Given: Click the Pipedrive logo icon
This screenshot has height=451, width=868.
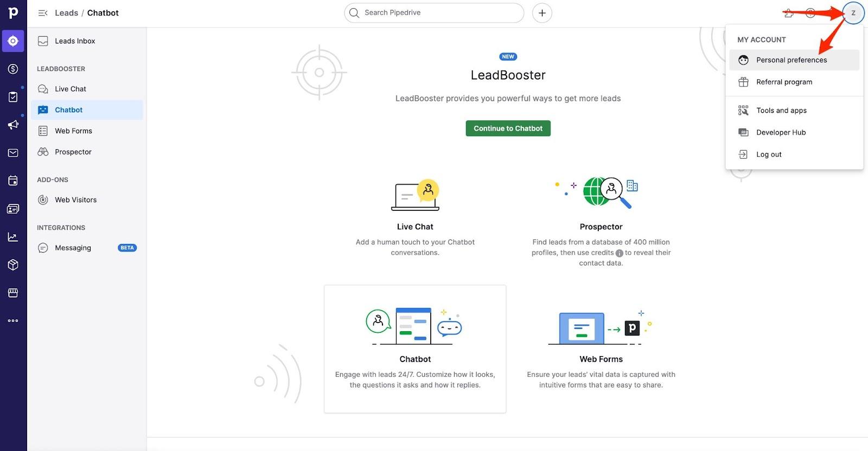Looking at the screenshot, I should 13,12.
